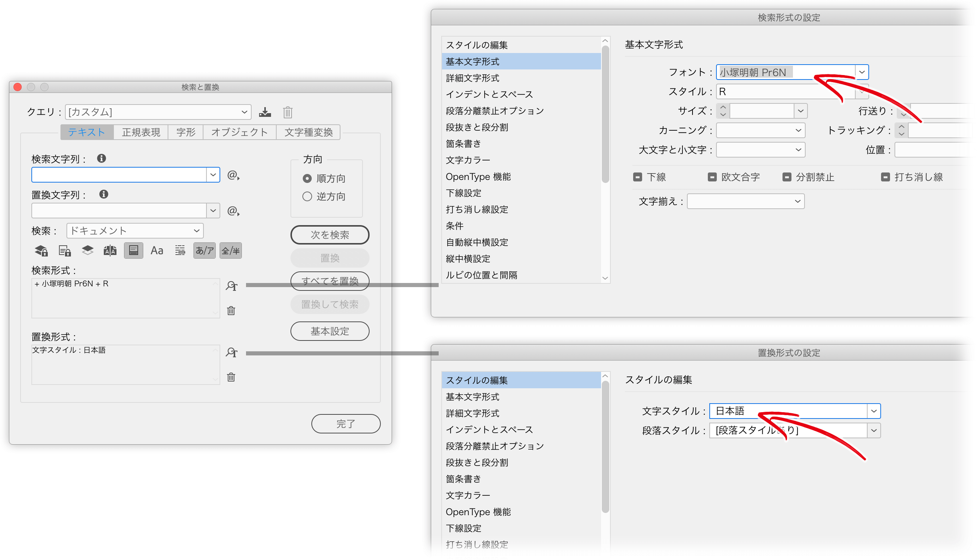The image size is (977, 560).
Task: Toggle include locked stories icon
Action: point(65,251)
